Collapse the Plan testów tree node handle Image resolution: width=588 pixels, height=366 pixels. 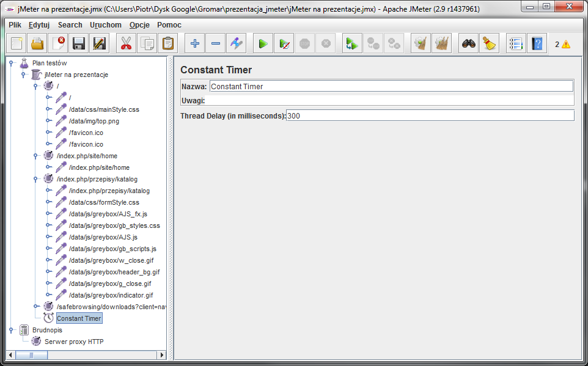11,63
